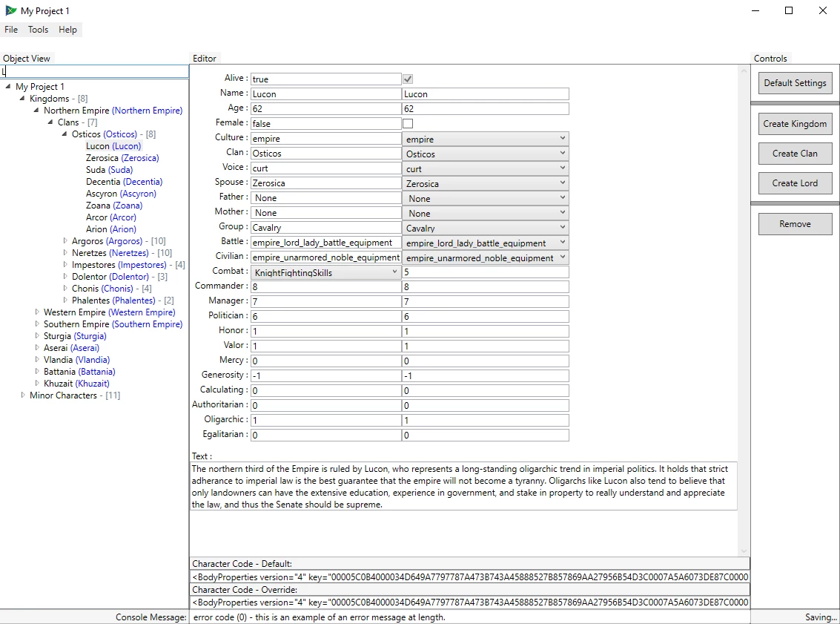Screen dimensions: 840x624
Task: Open the Spouse dropdown showing Zerosica
Action: (485, 183)
